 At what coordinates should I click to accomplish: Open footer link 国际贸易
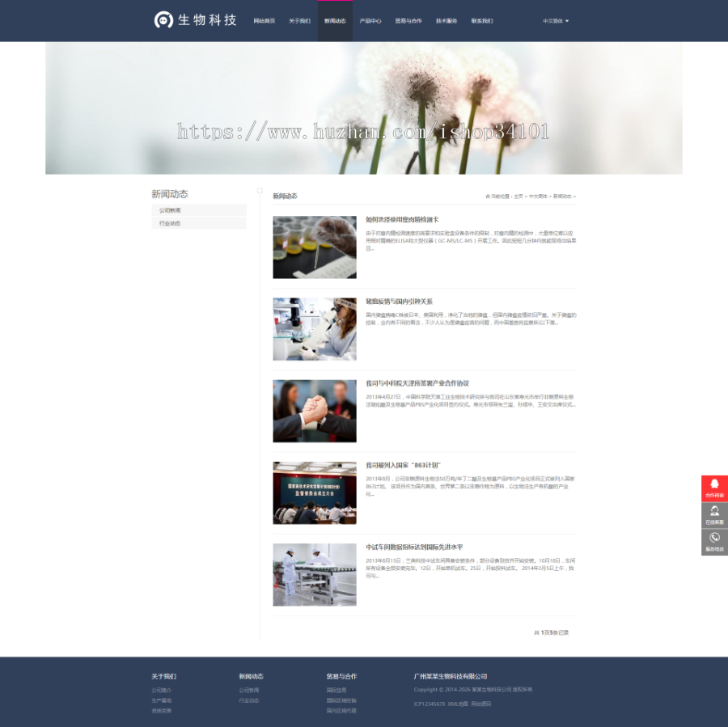tap(336, 691)
